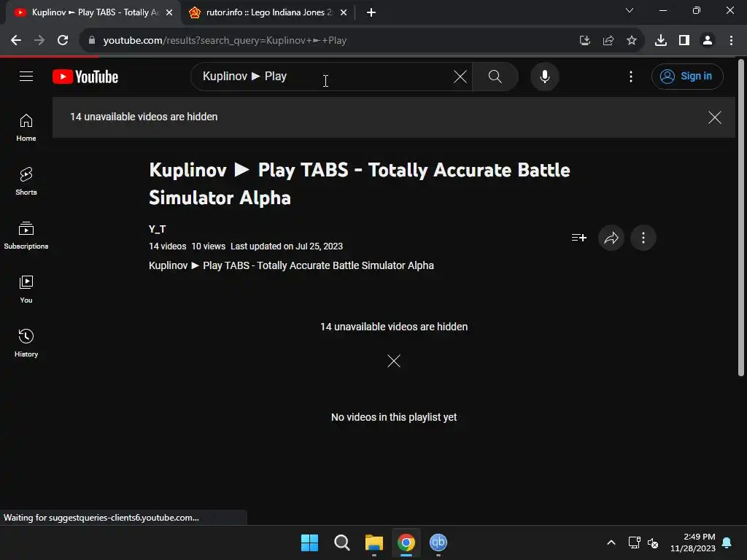
Task: Open a new browser tab
Action: coord(371,12)
